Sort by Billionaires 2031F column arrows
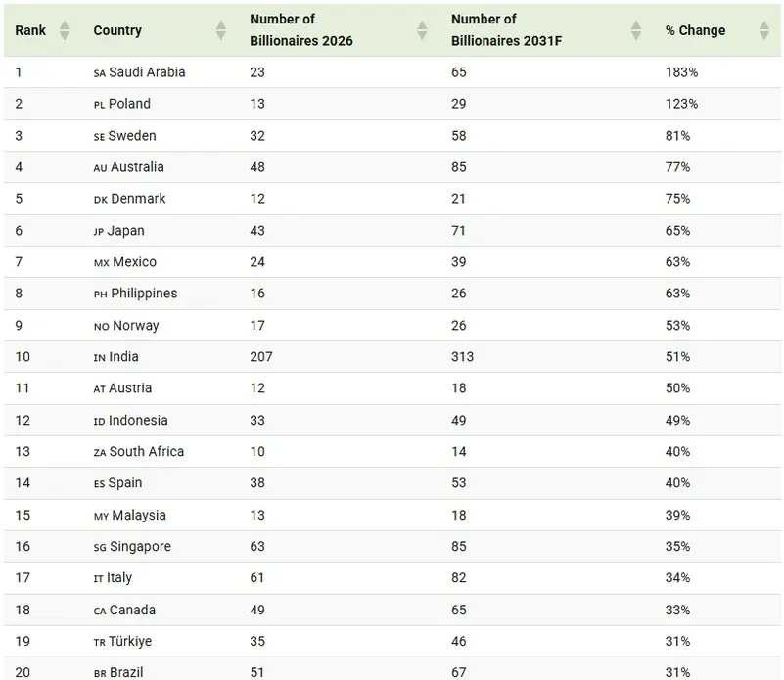 636,30
